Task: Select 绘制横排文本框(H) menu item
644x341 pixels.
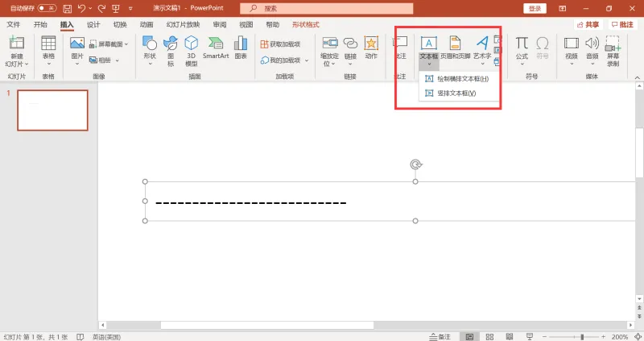Action: pos(459,78)
